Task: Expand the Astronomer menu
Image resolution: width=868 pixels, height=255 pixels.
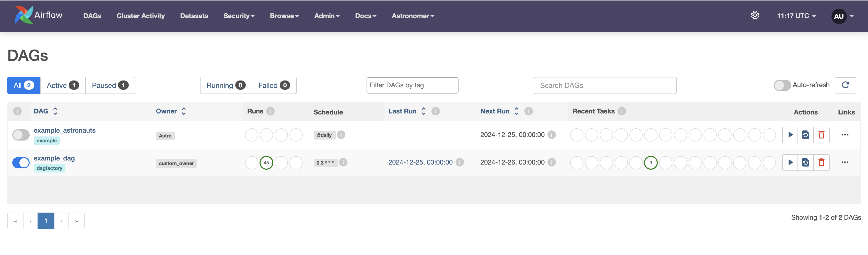Action: tap(413, 16)
